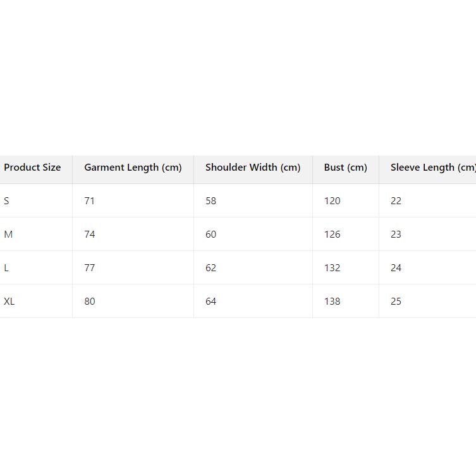Image resolution: width=476 pixels, height=476 pixels.
Task: Click the Bust (cm) column header
Action: [x=345, y=168]
